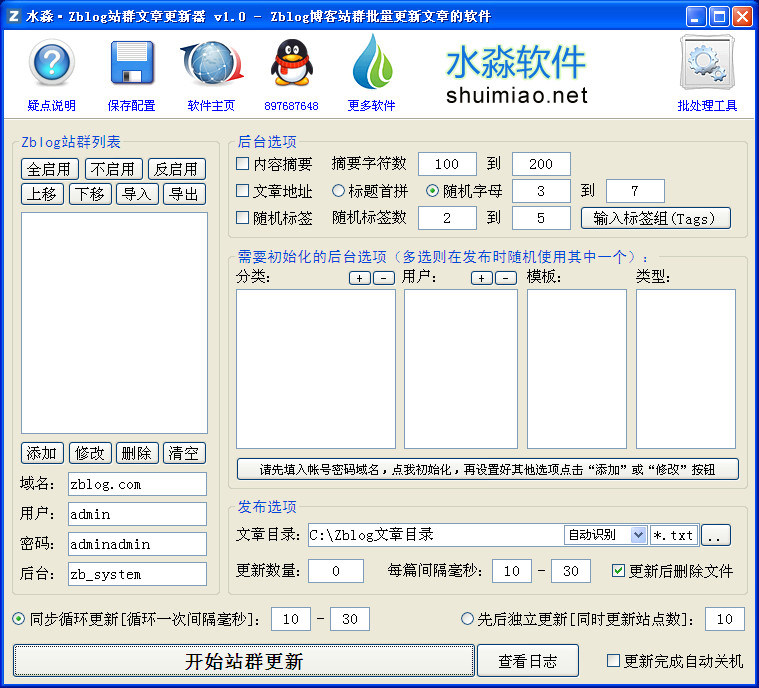The width and height of the screenshot is (759, 688).
Task: Click the 随机标签数 minimum field 2
Action: (447, 218)
